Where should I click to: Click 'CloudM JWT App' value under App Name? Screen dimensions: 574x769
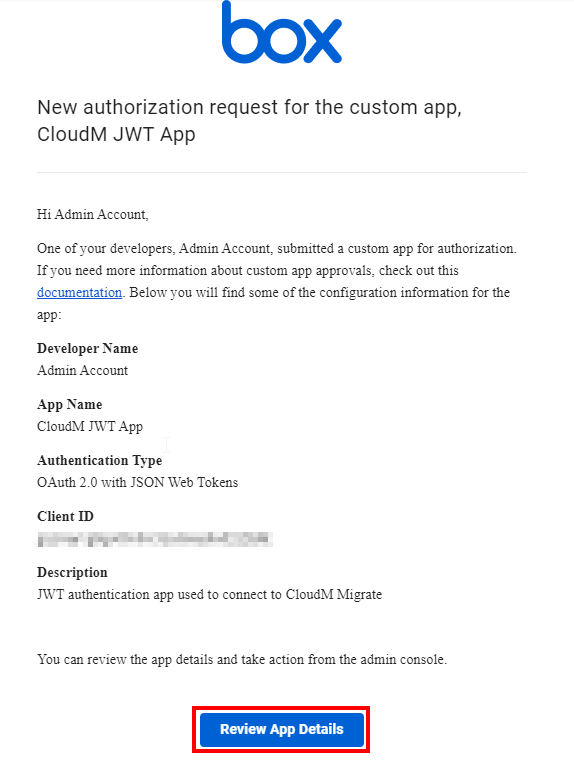[90, 427]
